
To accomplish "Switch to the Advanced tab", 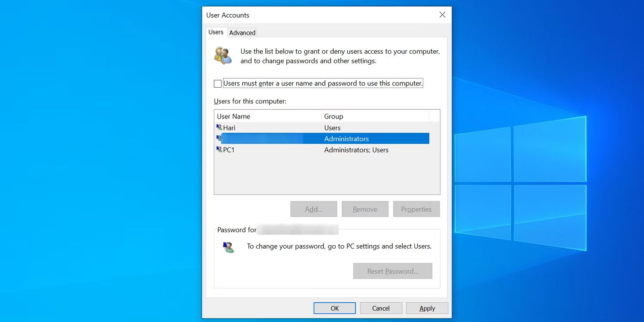I will pos(242,32).
